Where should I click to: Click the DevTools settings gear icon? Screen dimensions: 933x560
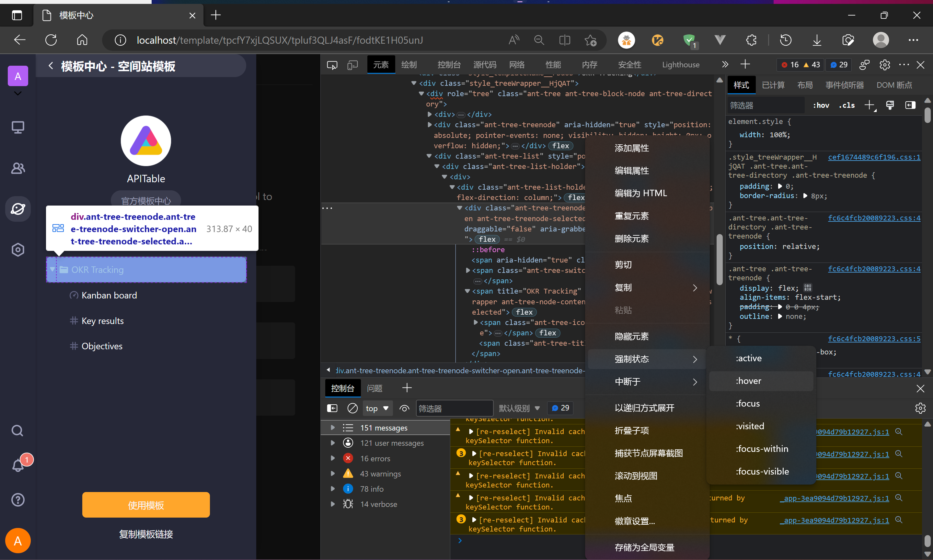884,65
